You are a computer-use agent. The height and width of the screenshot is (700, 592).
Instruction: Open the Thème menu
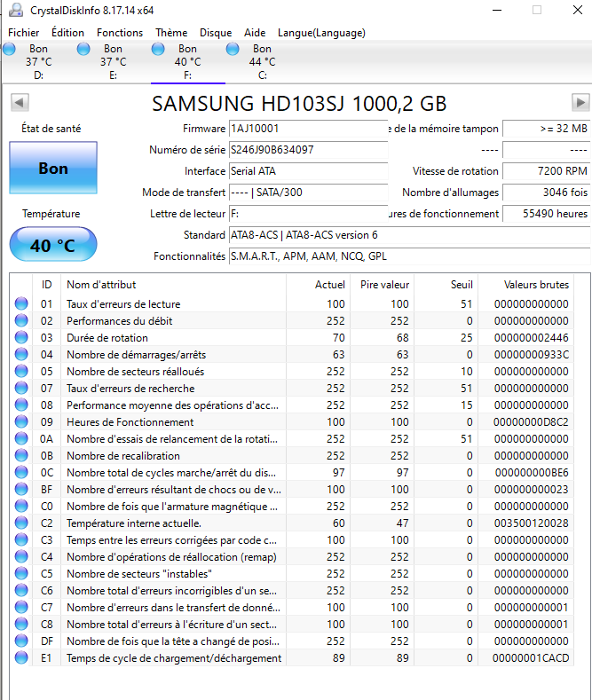click(171, 33)
